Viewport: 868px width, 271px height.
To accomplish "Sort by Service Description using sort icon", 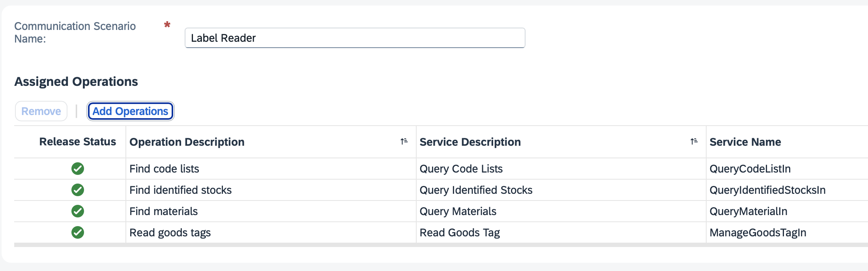I will click(694, 141).
